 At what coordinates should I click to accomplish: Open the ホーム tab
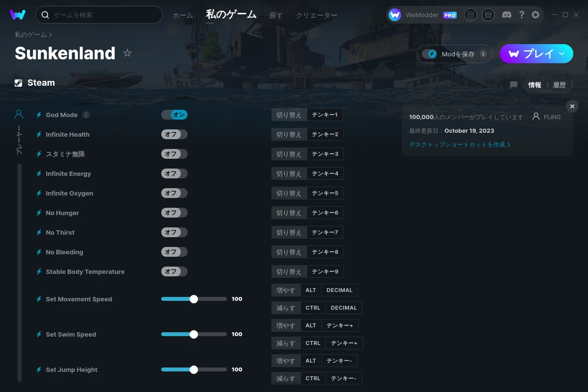(x=183, y=15)
